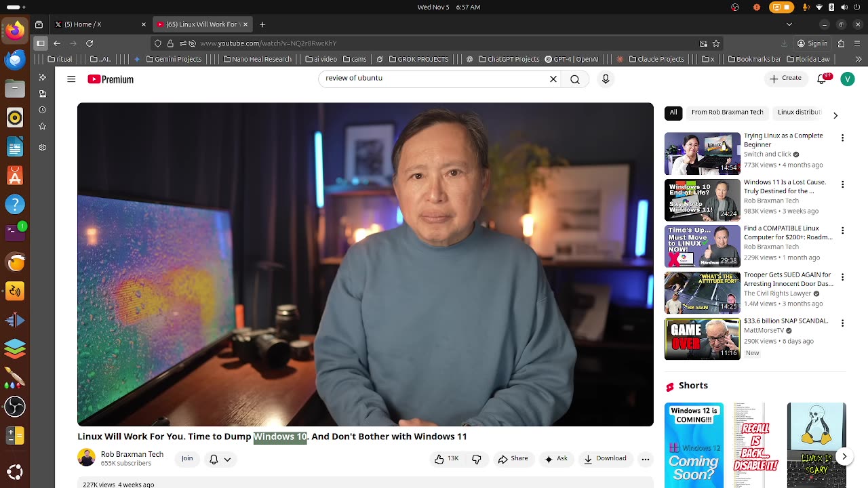The height and width of the screenshot is (488, 868).
Task: Download this video
Action: tap(605, 459)
